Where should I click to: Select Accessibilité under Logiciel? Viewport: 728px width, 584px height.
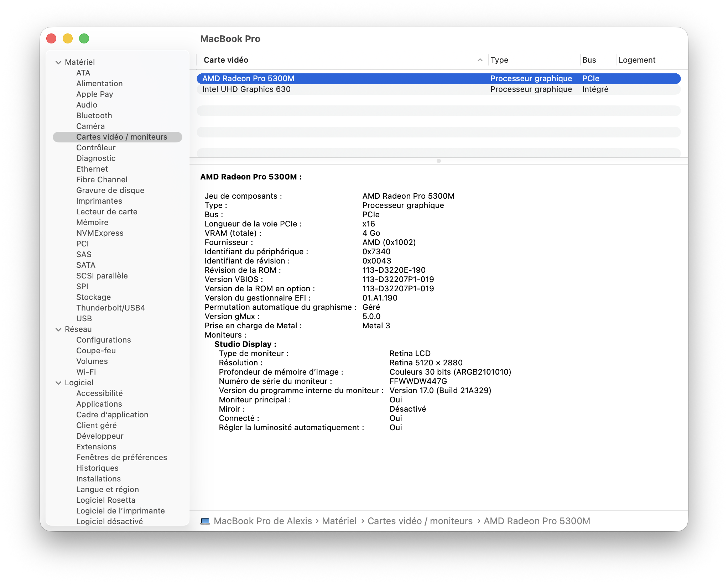coord(99,393)
